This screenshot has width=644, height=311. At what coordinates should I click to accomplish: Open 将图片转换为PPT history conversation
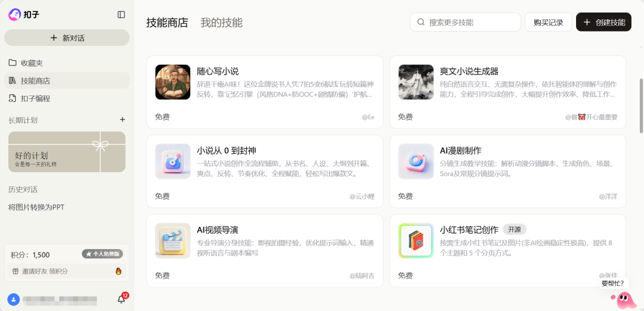(x=36, y=207)
